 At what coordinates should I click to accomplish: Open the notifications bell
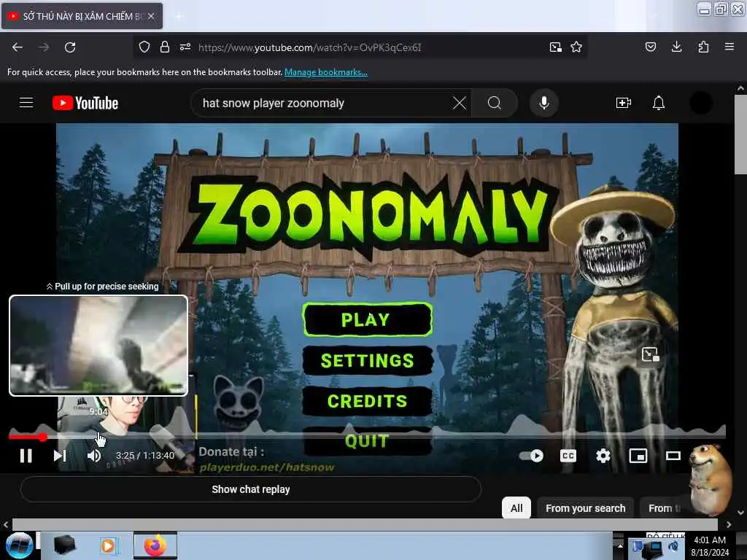pyautogui.click(x=659, y=103)
